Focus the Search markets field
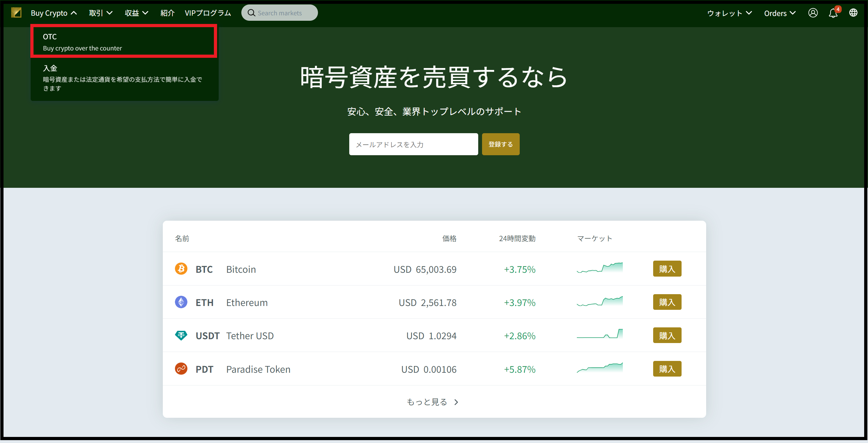The height and width of the screenshot is (443, 868). click(279, 13)
